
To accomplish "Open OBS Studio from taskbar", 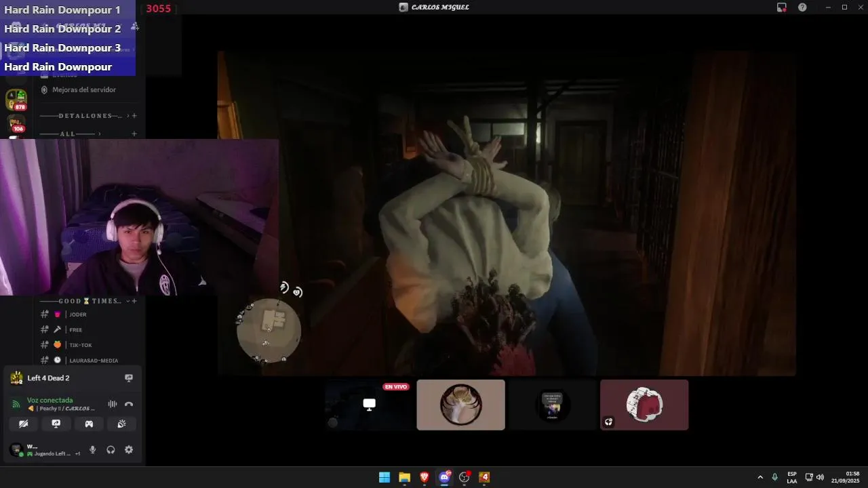I will [465, 477].
